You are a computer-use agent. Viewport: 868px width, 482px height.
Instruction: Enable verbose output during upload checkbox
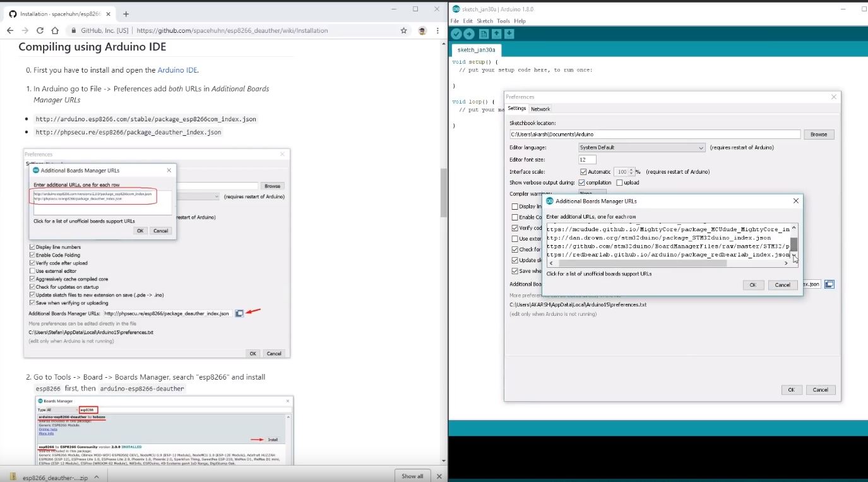coord(619,183)
